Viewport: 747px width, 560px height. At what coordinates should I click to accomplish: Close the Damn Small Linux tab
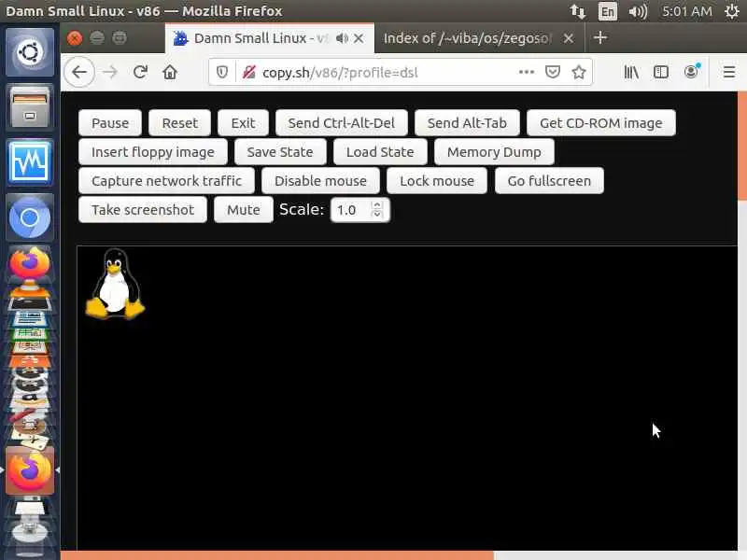point(359,38)
